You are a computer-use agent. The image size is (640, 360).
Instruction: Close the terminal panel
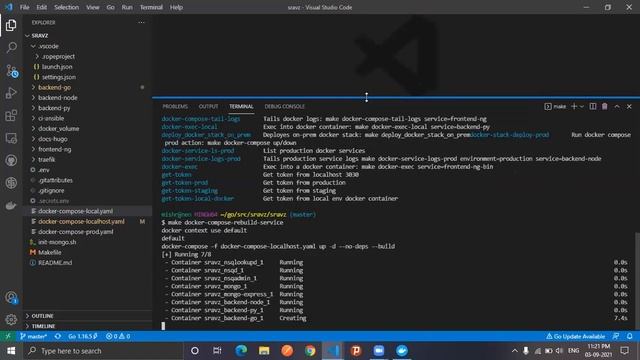629,107
